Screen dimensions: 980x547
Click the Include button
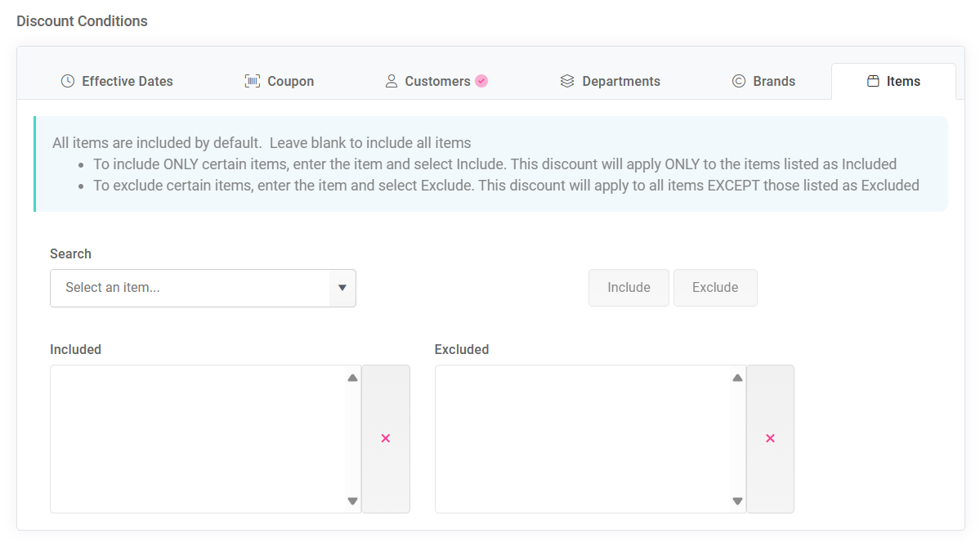(x=629, y=288)
